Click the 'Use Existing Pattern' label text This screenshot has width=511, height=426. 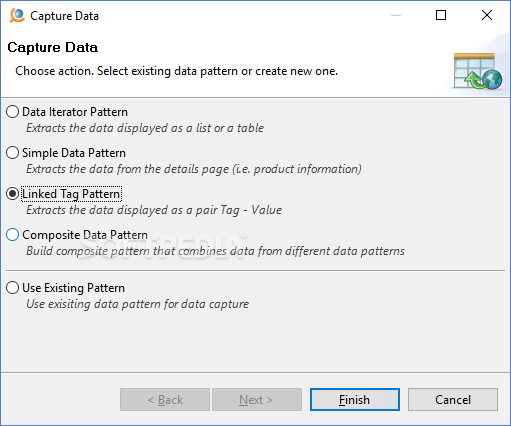[74, 288]
